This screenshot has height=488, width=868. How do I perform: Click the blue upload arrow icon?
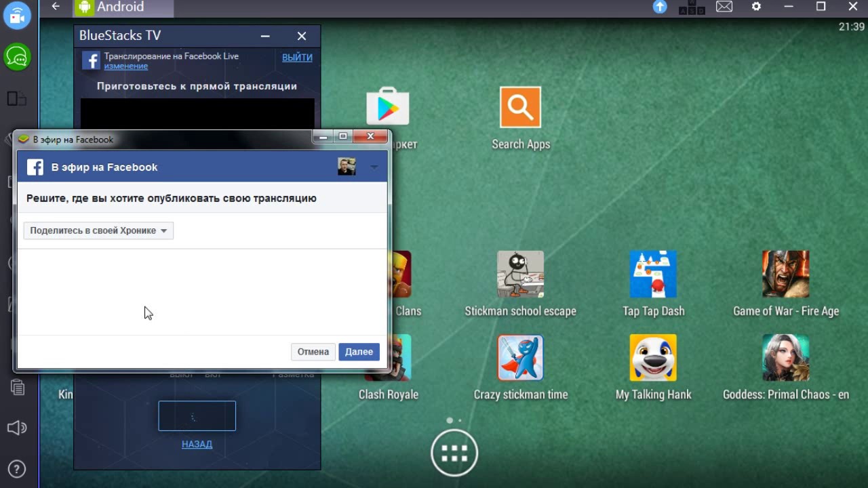tap(660, 7)
